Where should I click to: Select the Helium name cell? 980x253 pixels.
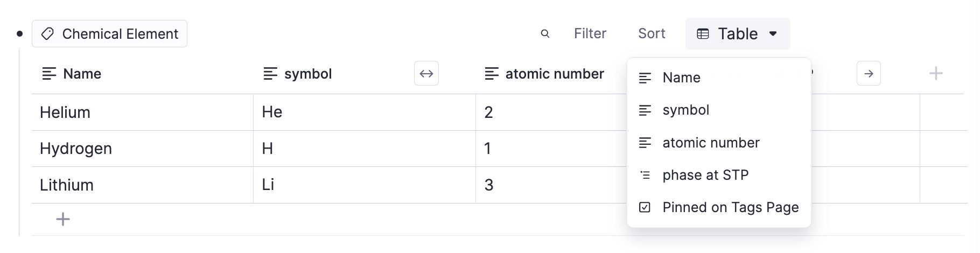pos(65,113)
